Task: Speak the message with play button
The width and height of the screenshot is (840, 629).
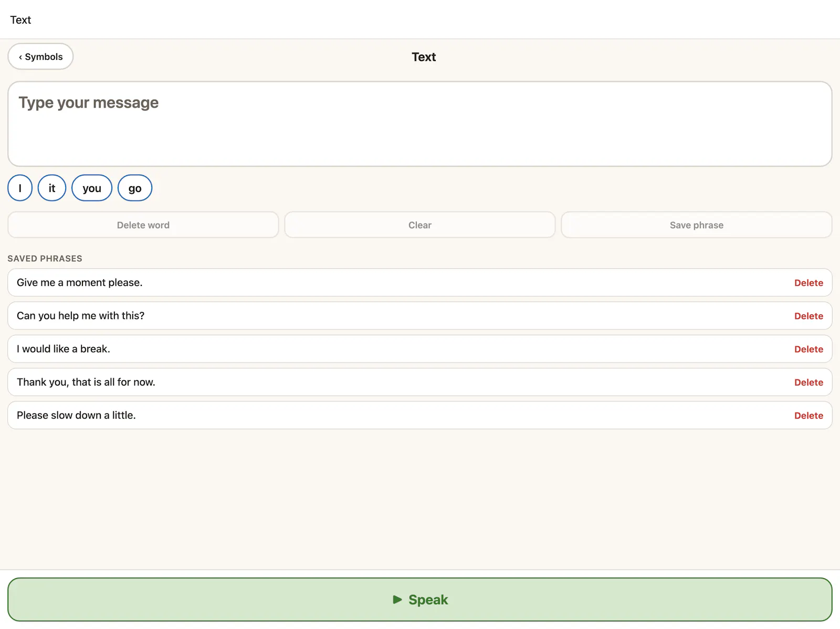Action: (x=420, y=600)
